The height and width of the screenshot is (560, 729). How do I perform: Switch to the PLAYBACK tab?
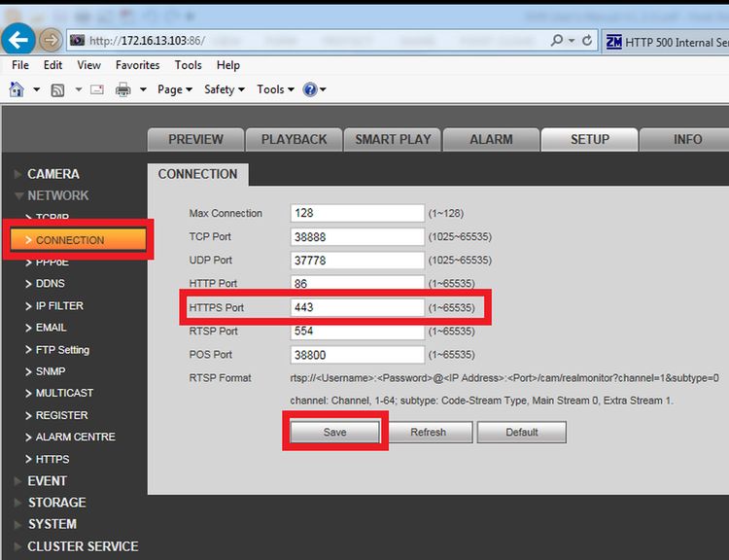point(294,140)
